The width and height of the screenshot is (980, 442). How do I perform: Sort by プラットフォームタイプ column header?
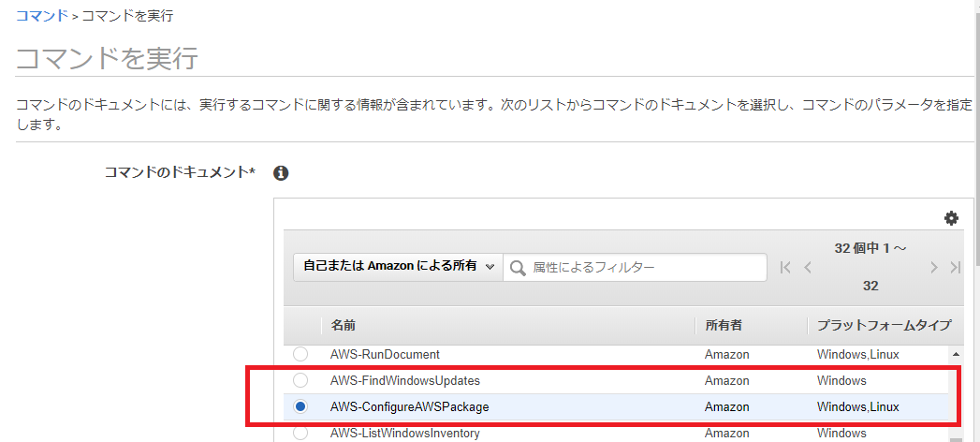coord(885,325)
